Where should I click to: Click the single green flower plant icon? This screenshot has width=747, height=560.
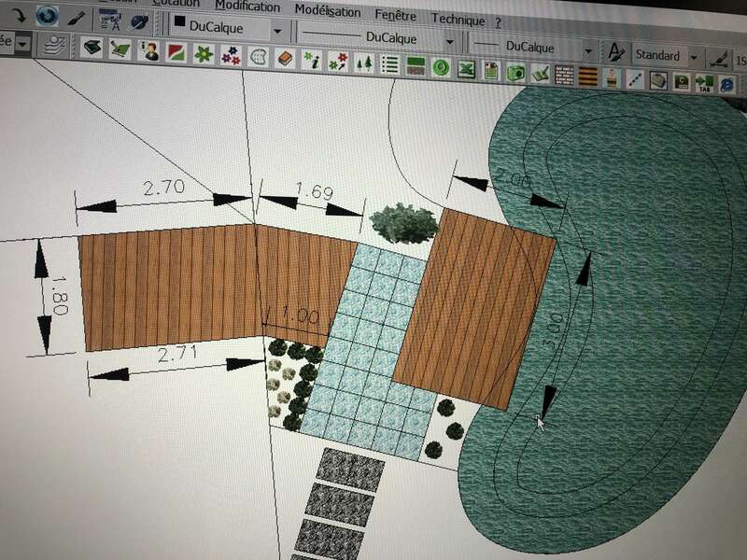[x=202, y=55]
